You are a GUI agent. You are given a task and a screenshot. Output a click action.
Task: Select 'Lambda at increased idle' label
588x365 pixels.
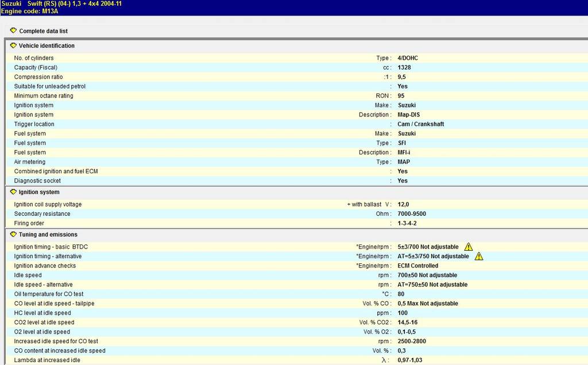pos(47,360)
